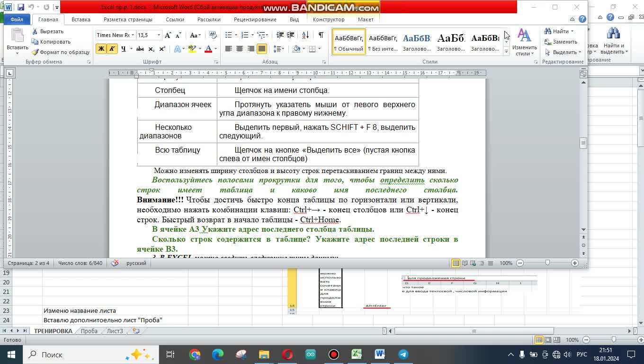The image size is (644, 364).
Task: Click the Copy (Копировать) button
Action: (51, 42)
